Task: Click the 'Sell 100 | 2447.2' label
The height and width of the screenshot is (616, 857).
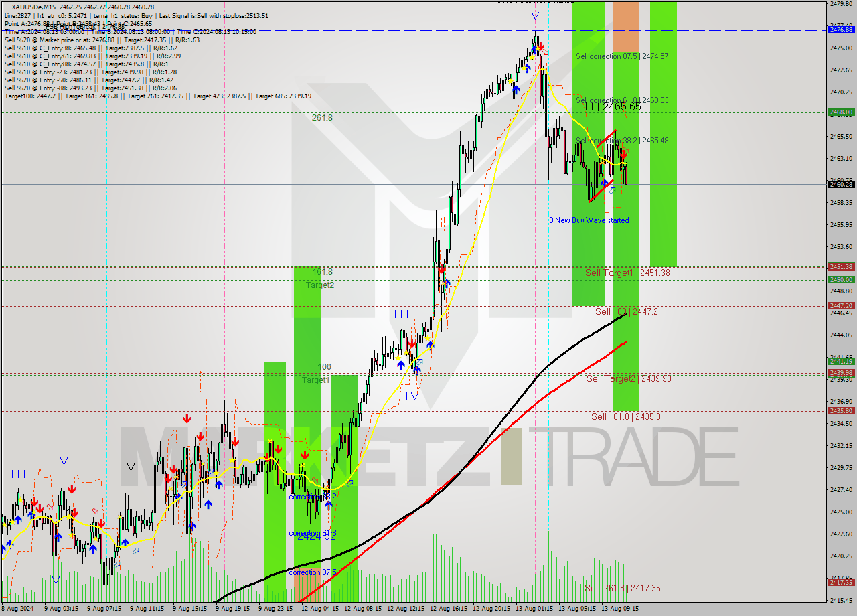Action: tap(627, 311)
